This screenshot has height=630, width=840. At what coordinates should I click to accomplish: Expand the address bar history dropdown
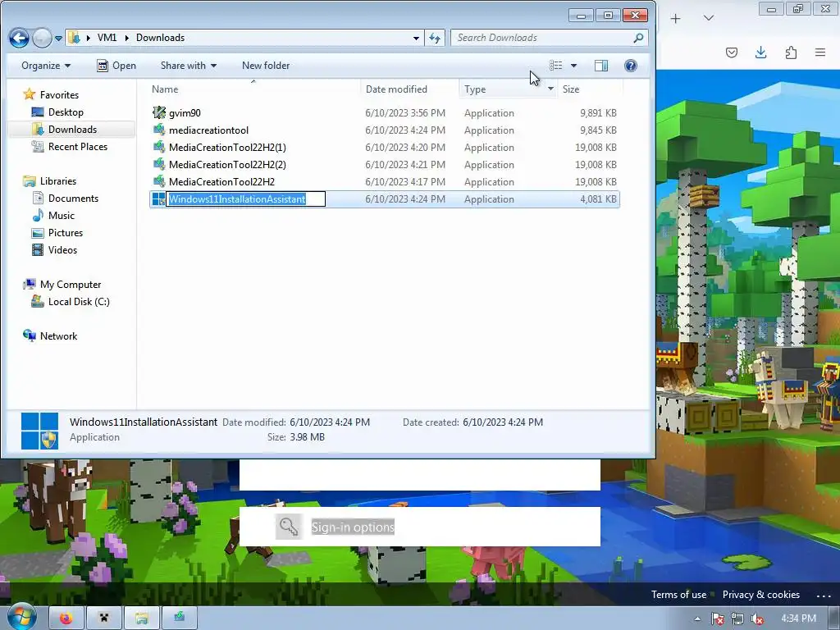[x=416, y=38]
